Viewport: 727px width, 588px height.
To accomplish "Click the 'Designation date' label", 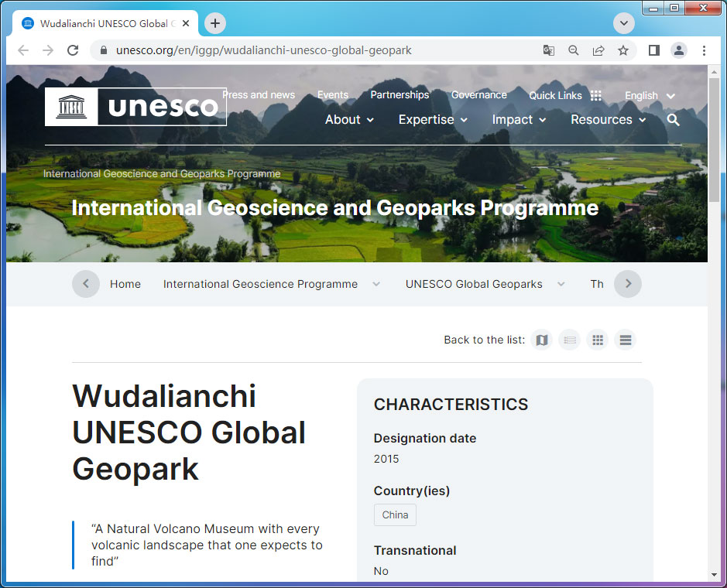I will [x=425, y=439].
